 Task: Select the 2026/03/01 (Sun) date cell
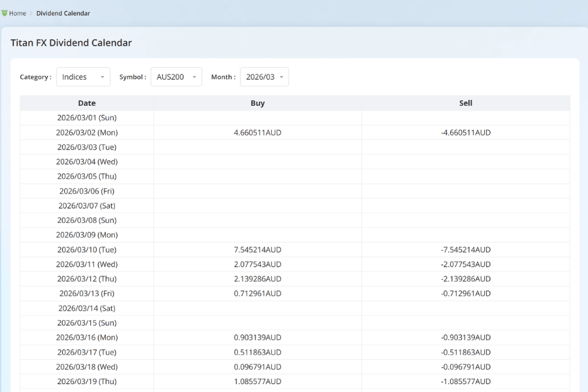pos(87,118)
